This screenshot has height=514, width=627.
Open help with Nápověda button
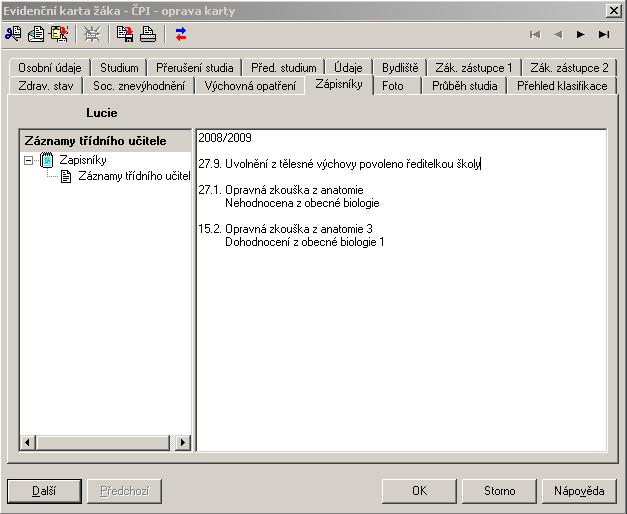pos(579,491)
